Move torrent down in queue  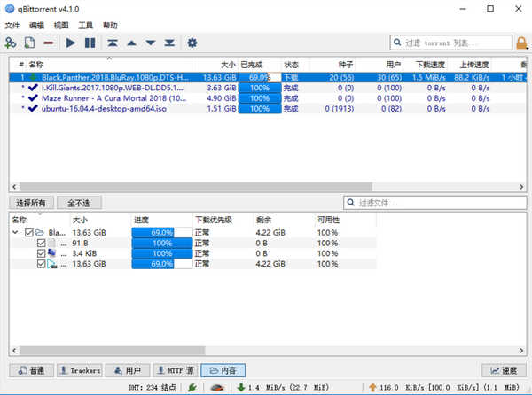point(151,43)
